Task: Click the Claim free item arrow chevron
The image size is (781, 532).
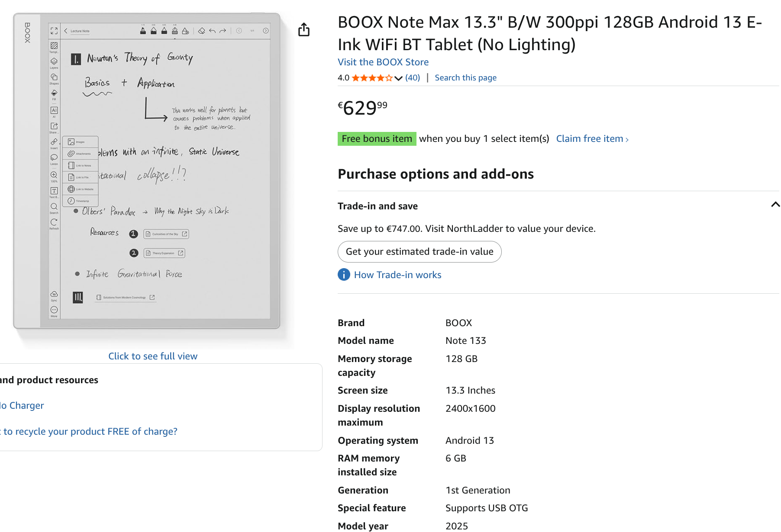Action: click(x=627, y=140)
